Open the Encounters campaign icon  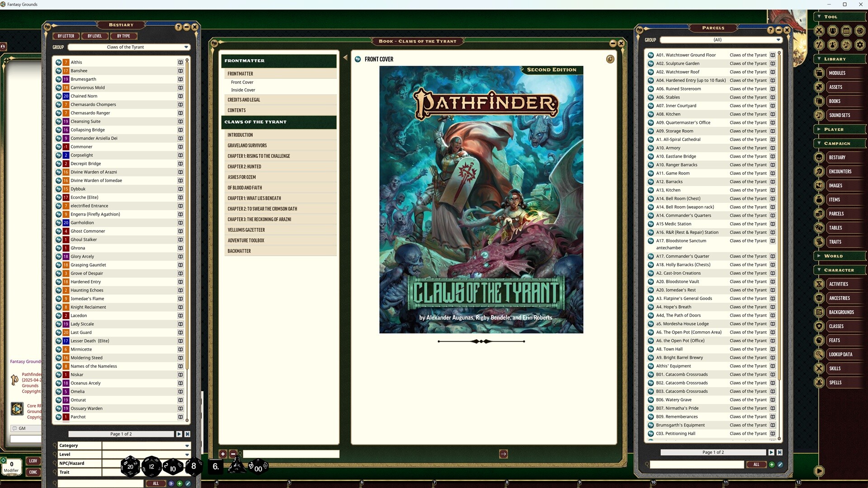point(820,171)
